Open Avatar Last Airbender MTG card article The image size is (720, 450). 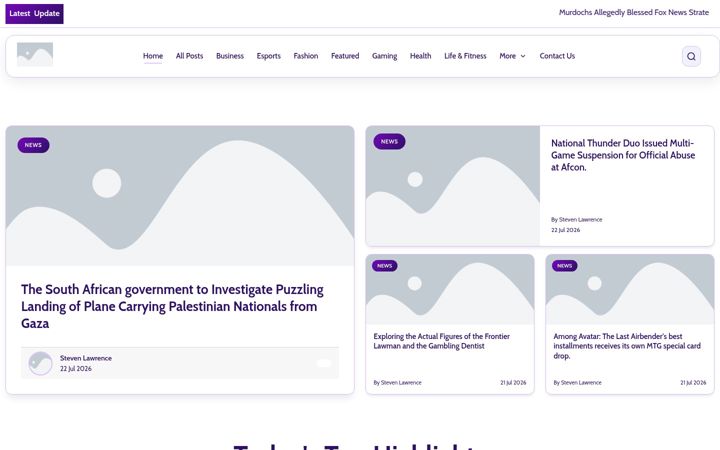point(627,346)
